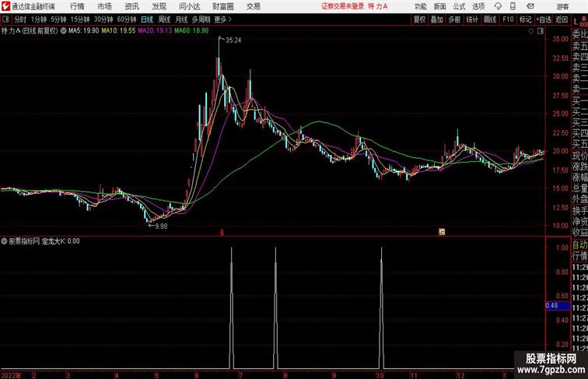Open the 财富圈 menu
The image size is (588, 379).
[222, 6]
